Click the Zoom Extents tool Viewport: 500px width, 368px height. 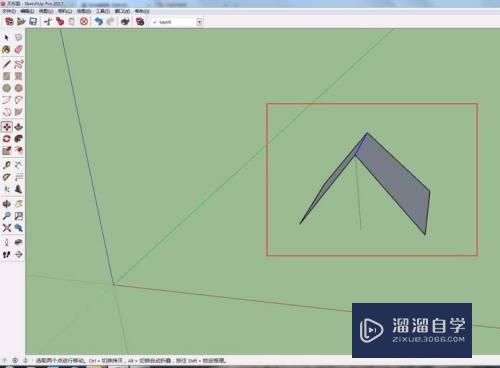click(6, 228)
